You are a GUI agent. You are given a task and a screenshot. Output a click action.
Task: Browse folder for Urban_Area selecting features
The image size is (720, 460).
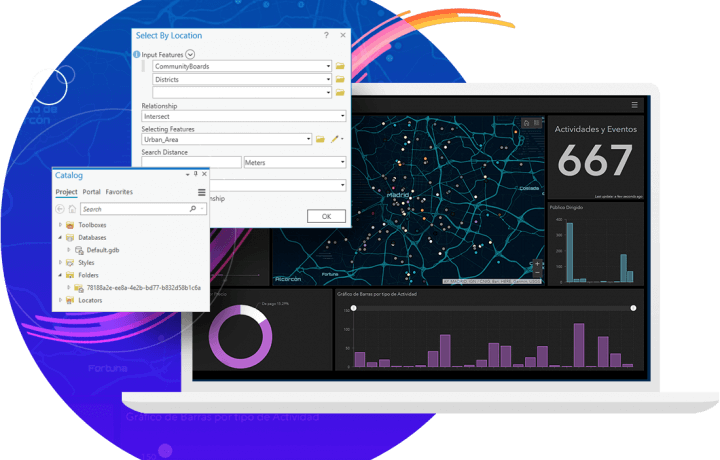321,140
